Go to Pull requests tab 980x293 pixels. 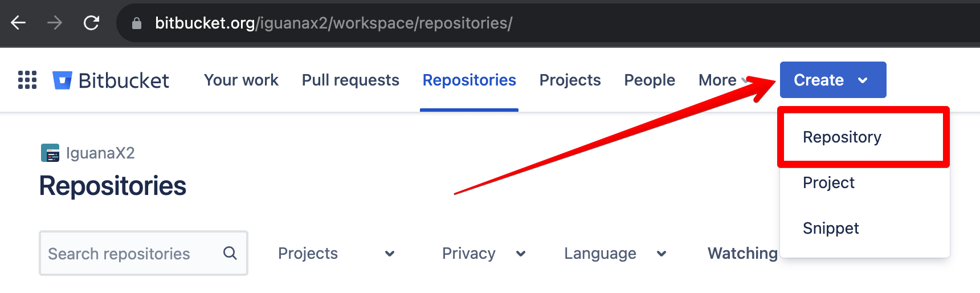350,80
